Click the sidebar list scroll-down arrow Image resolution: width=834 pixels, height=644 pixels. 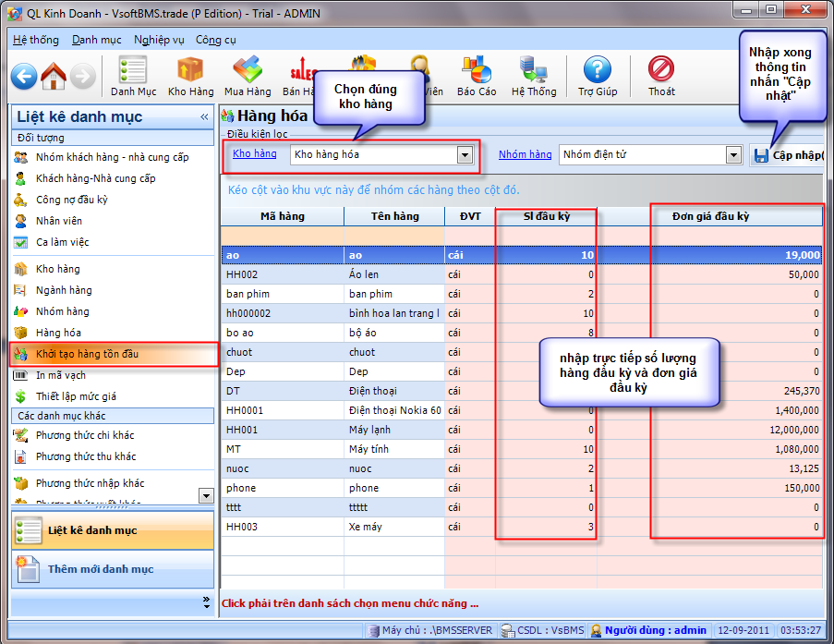click(x=206, y=495)
